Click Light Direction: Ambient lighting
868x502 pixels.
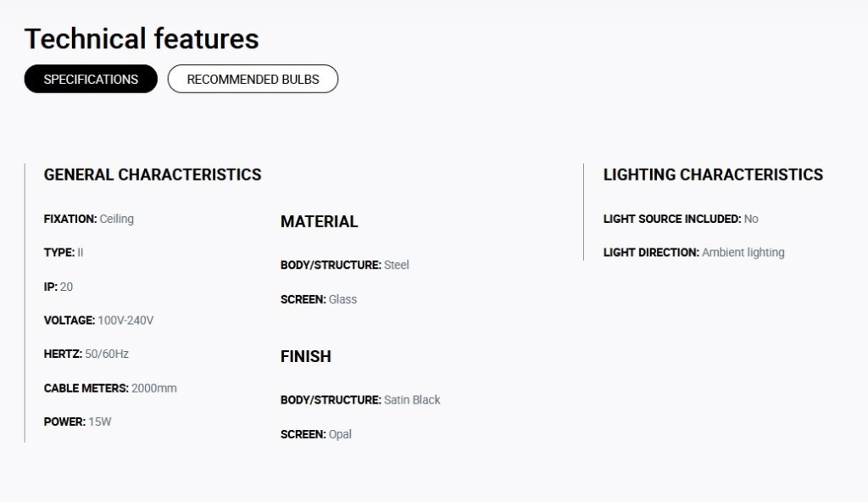click(694, 253)
